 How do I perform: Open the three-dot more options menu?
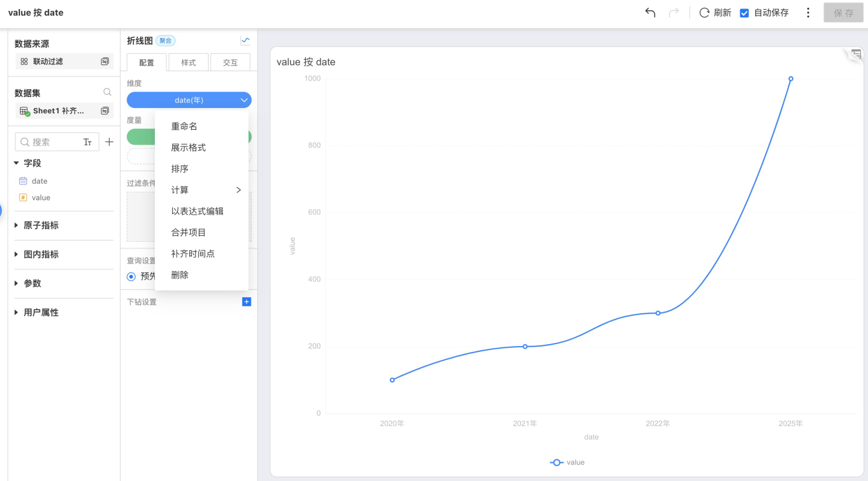click(808, 13)
